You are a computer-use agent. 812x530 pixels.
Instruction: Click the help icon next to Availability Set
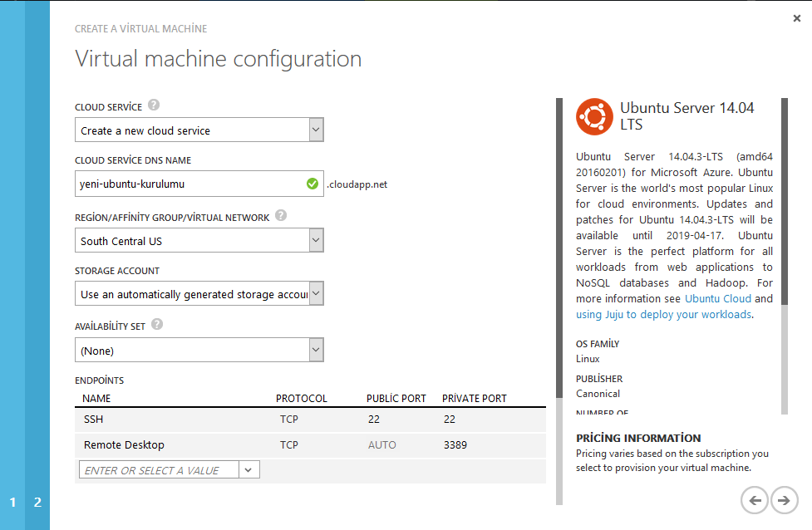[157, 325]
